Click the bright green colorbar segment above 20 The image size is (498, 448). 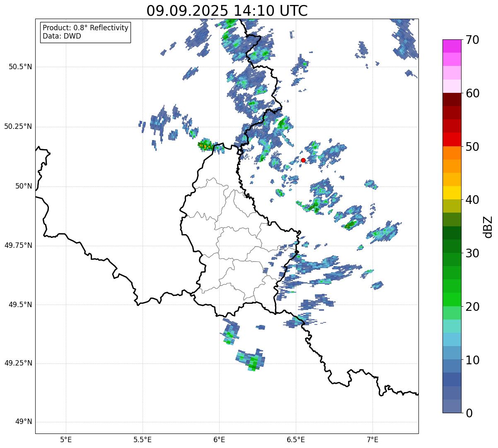[452, 300]
